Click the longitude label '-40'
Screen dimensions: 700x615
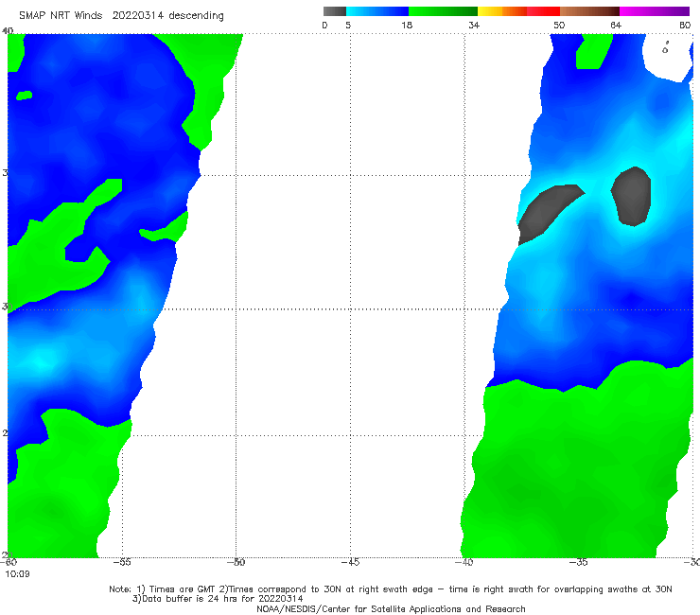pos(464,562)
